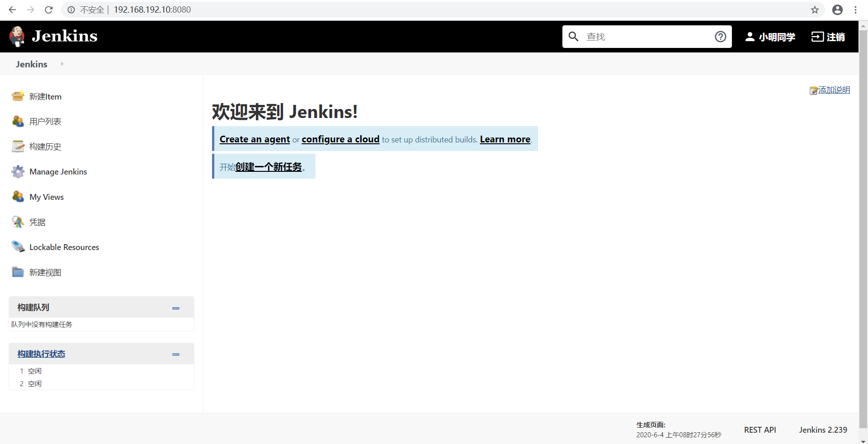Click the Manage Jenkins gear icon
Screen dimensions: 868x444
[x=18, y=172]
